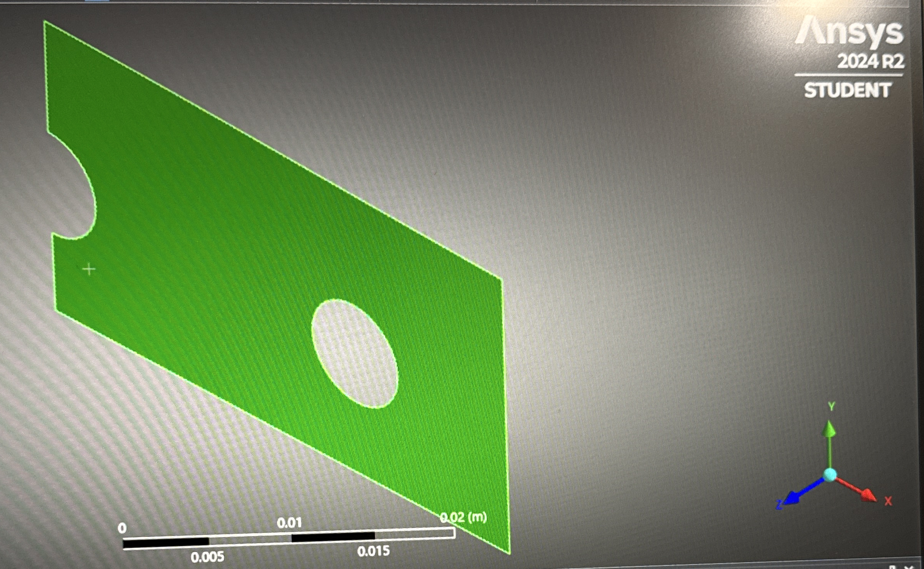Click the green Y label above triad
The height and width of the screenshot is (569, 924).
click(x=831, y=406)
